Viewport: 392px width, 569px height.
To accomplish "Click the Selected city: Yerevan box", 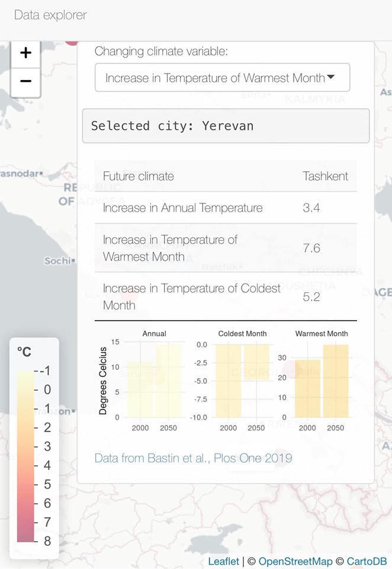I will pyautogui.click(x=226, y=126).
